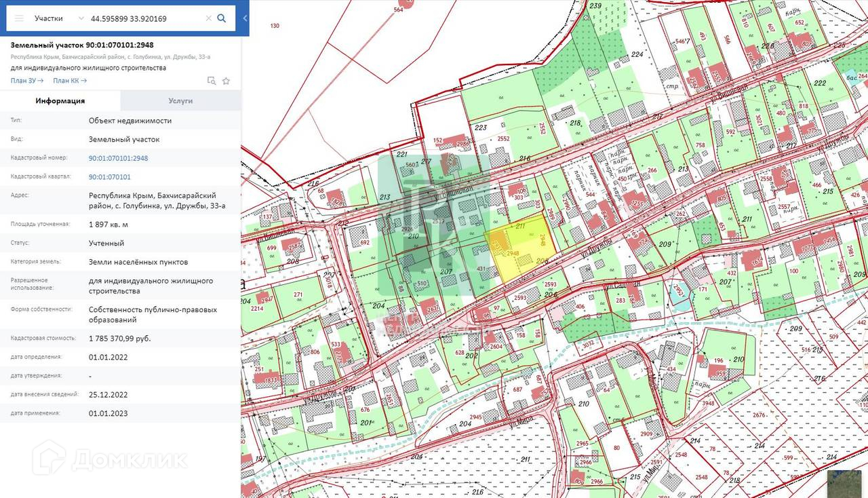Switch to the Услуги tab

[180, 100]
